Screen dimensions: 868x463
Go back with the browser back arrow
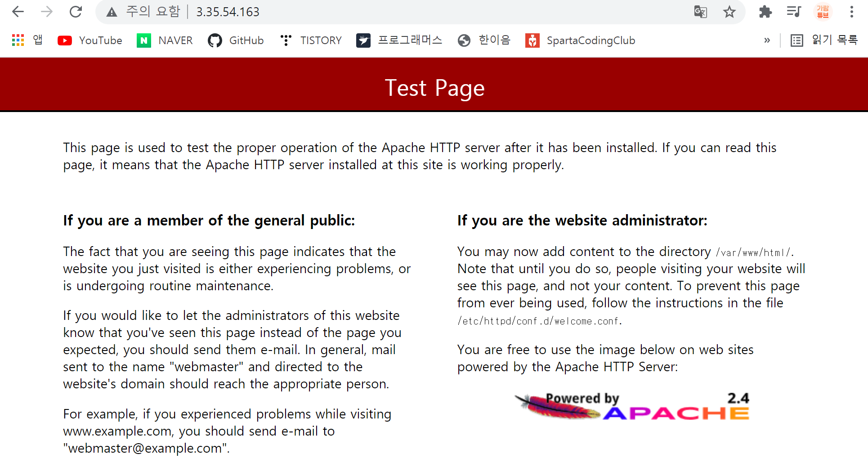tap(18, 12)
